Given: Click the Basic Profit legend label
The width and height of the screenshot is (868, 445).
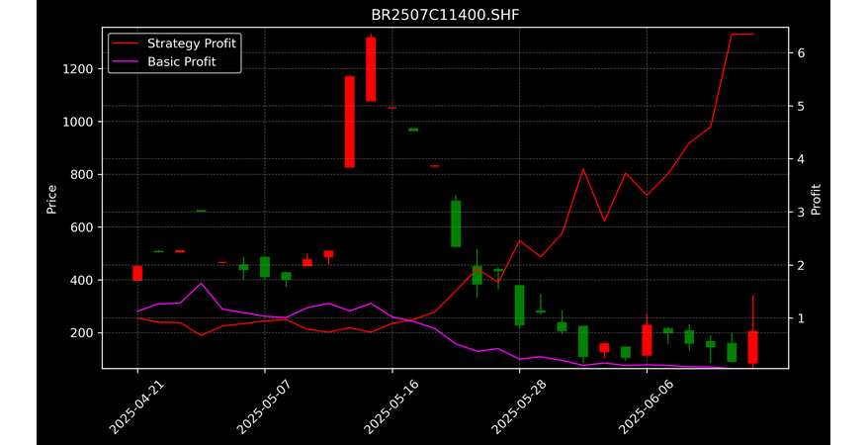Looking at the screenshot, I should [182, 61].
